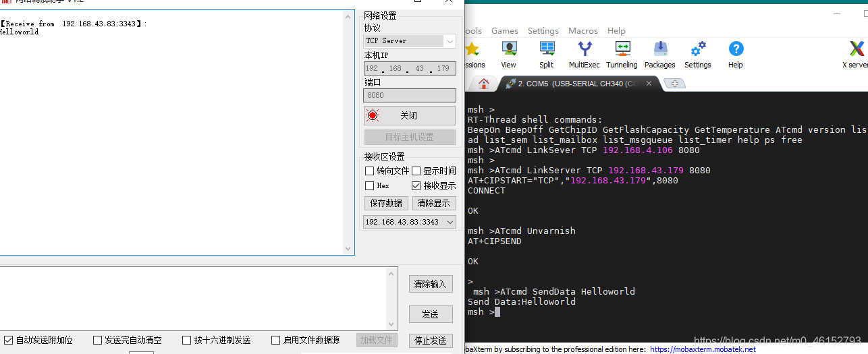
Task: Open the Settings menu
Action: pyautogui.click(x=543, y=30)
